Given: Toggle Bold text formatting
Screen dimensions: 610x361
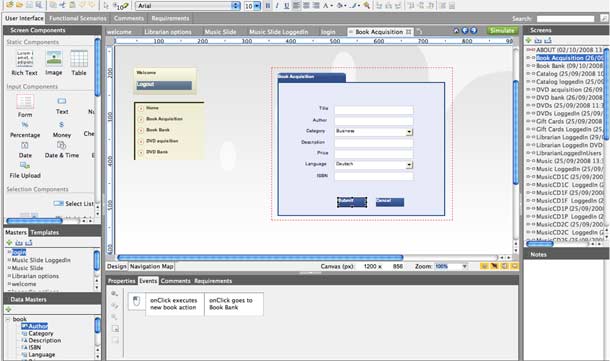Looking at the screenshot, I should (x=268, y=5).
